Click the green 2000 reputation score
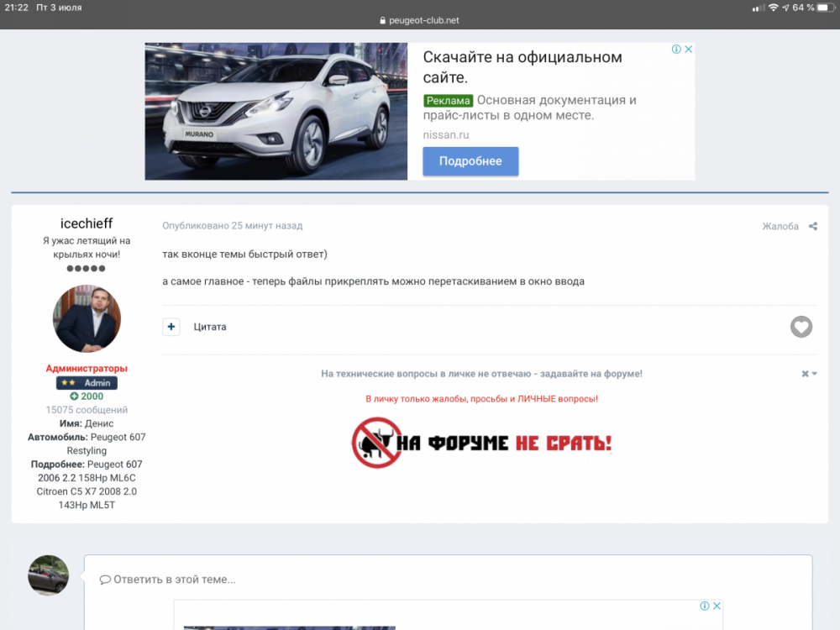The height and width of the screenshot is (630, 840). click(x=87, y=396)
